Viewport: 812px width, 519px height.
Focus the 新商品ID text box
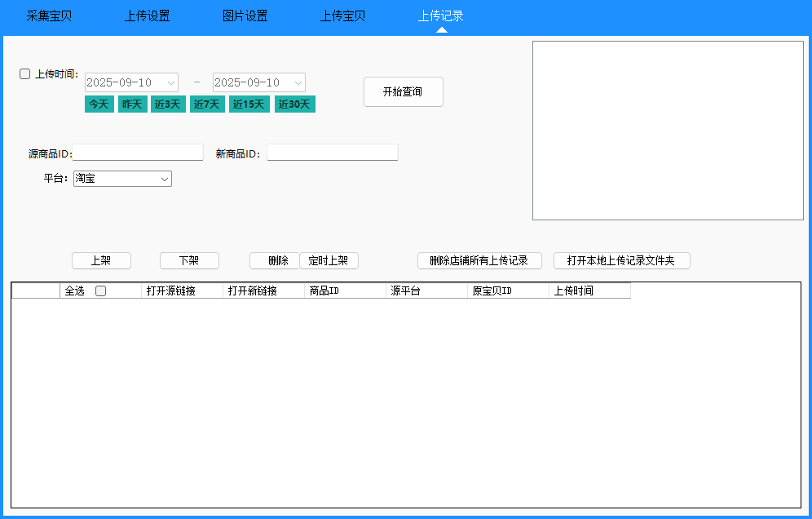coord(332,153)
